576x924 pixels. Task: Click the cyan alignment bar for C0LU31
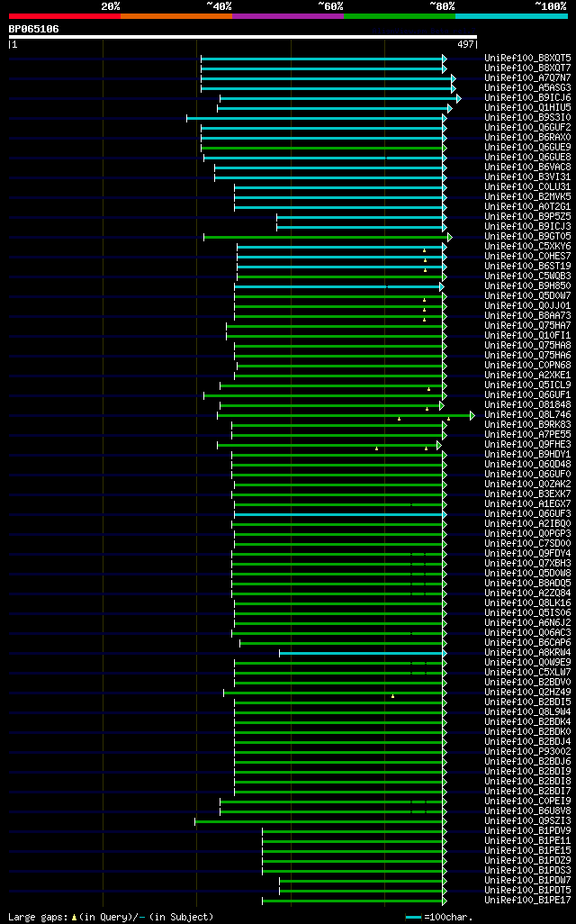click(x=340, y=188)
